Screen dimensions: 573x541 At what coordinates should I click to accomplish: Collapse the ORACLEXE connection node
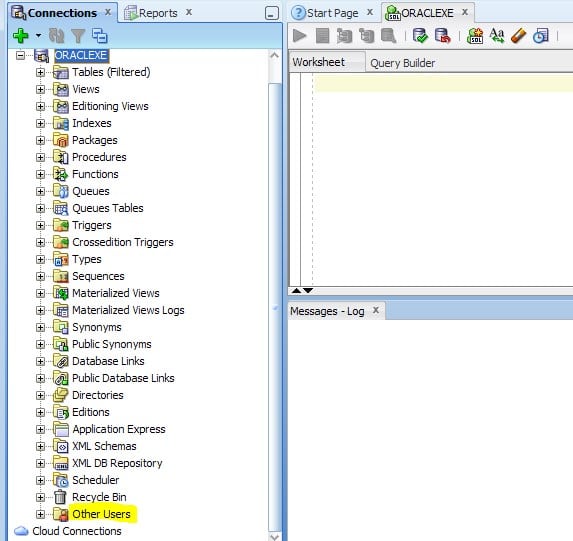click(21, 56)
